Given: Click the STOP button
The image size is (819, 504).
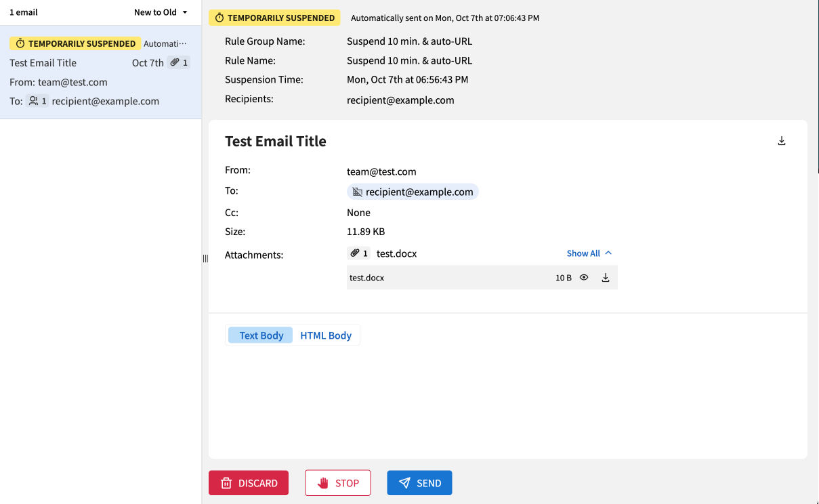Looking at the screenshot, I should 337,483.
